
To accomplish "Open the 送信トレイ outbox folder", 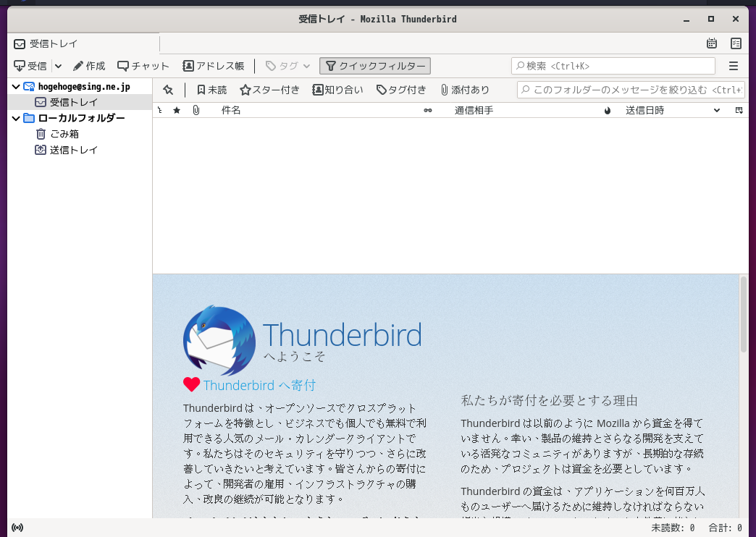I will pyautogui.click(x=74, y=150).
